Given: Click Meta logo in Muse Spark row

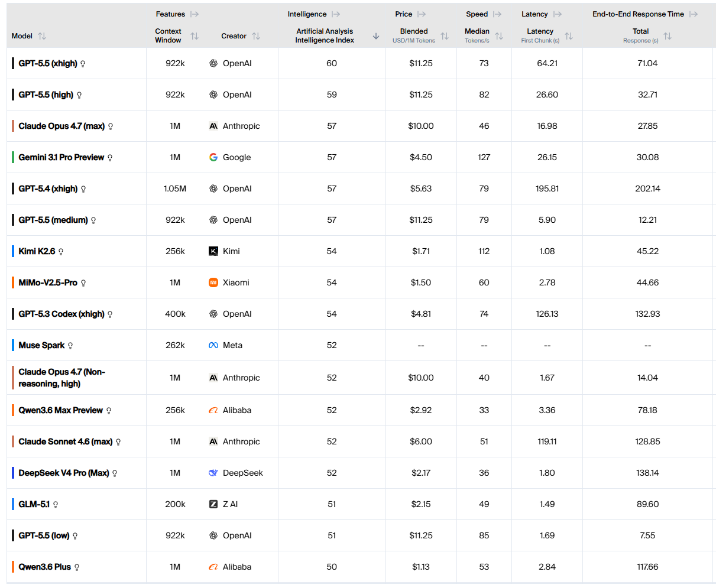Looking at the screenshot, I should (x=213, y=345).
